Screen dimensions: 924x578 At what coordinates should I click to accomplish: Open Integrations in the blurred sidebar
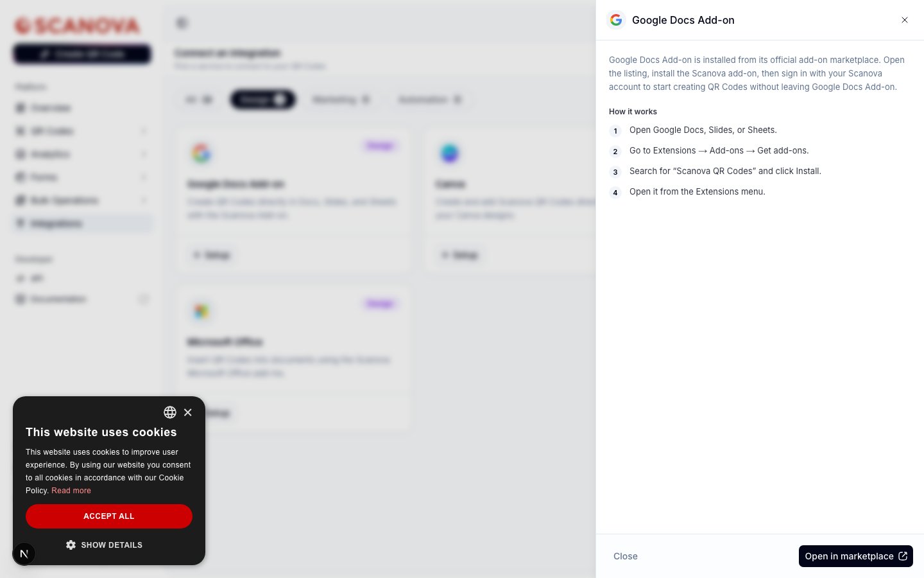82,223
